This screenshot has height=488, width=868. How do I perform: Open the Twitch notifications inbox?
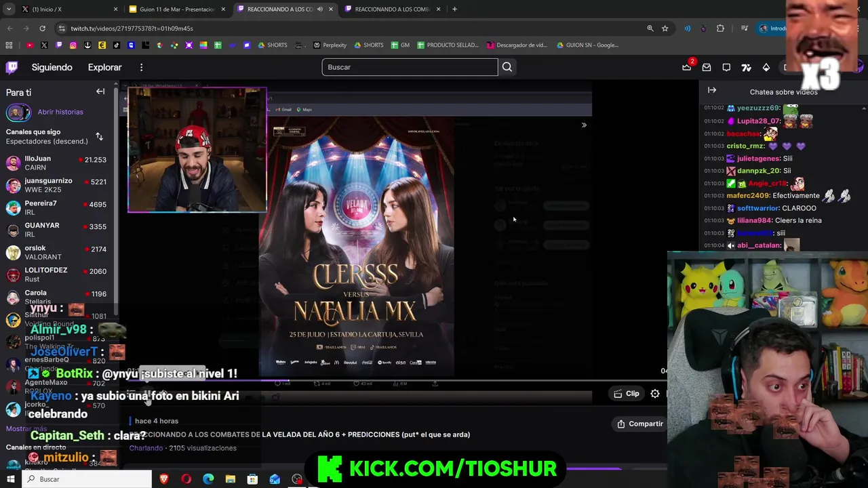coord(707,67)
